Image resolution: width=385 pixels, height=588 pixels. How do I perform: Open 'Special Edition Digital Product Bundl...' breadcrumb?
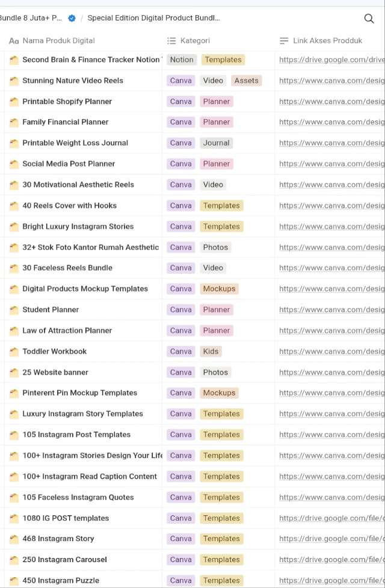(153, 18)
